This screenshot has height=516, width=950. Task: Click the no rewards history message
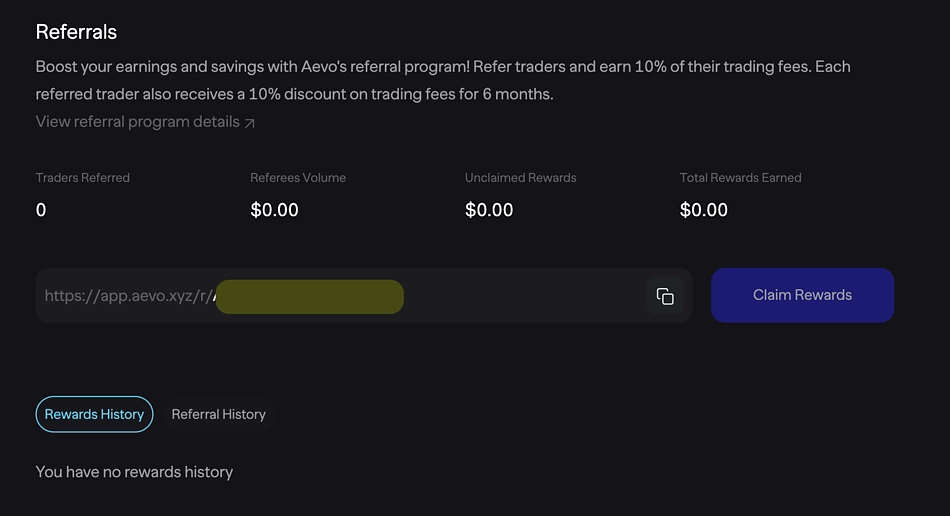coord(134,471)
